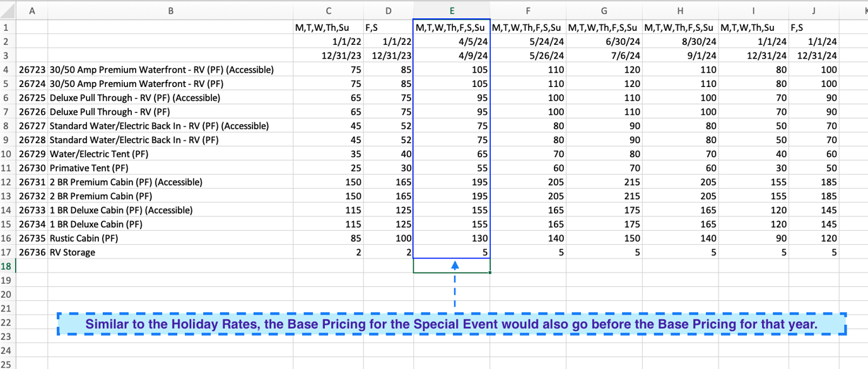
Task: Click the site ID 26723 cell
Action: [x=32, y=69]
